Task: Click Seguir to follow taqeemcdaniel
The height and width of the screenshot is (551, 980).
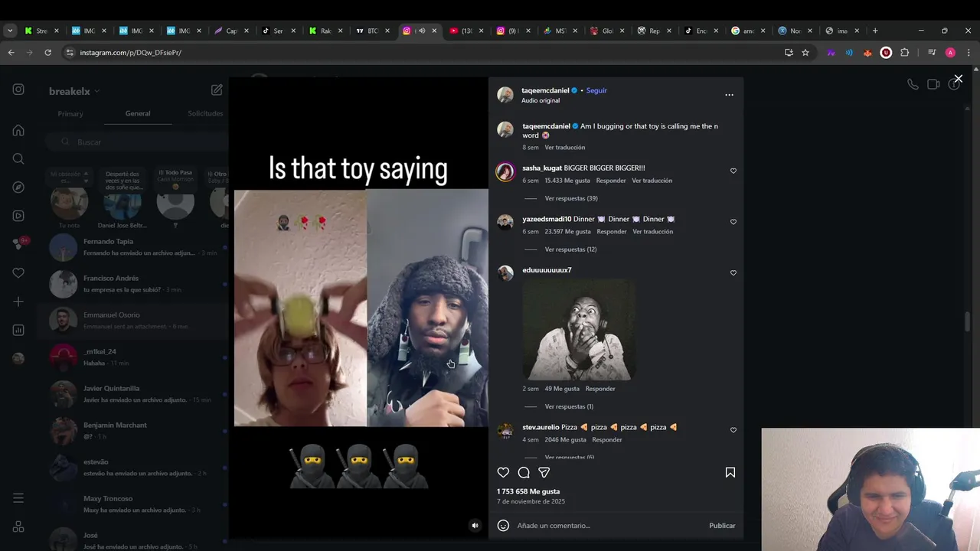Action: click(x=596, y=90)
